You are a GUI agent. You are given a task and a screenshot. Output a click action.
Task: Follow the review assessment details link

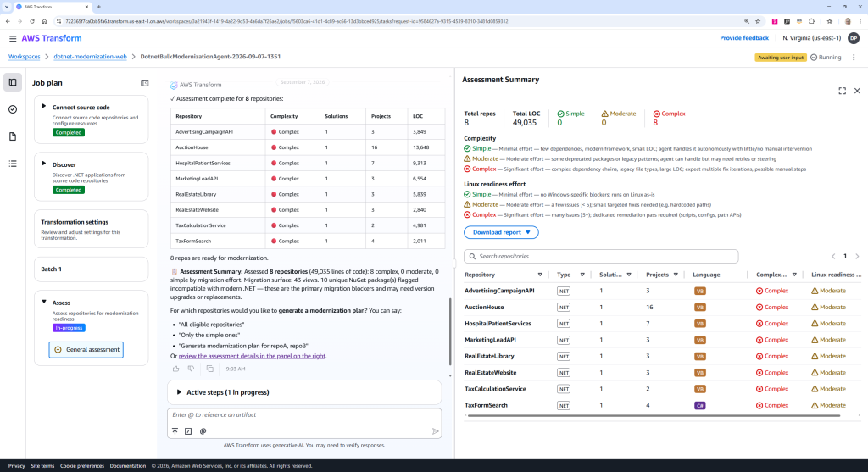tap(252, 356)
